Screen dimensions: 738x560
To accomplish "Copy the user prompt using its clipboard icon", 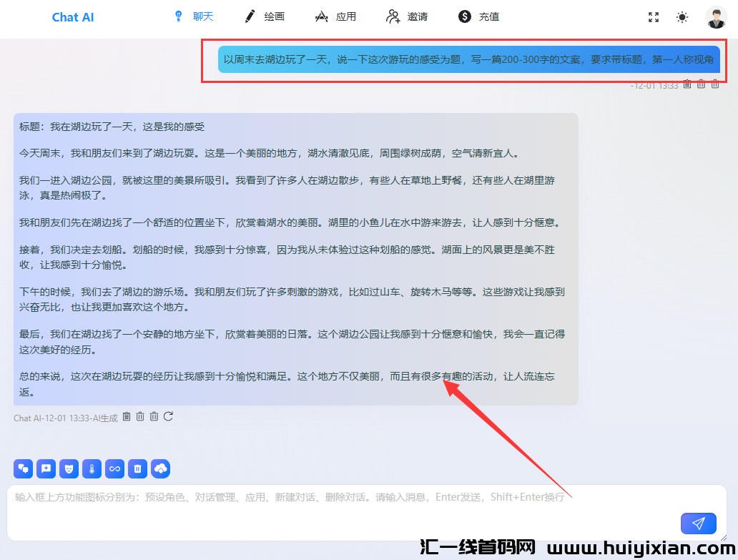I will click(x=687, y=84).
